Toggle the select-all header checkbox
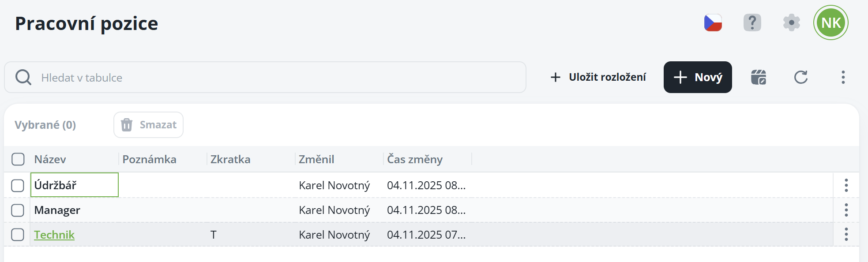Image resolution: width=868 pixels, height=262 pixels. pyautogui.click(x=18, y=159)
